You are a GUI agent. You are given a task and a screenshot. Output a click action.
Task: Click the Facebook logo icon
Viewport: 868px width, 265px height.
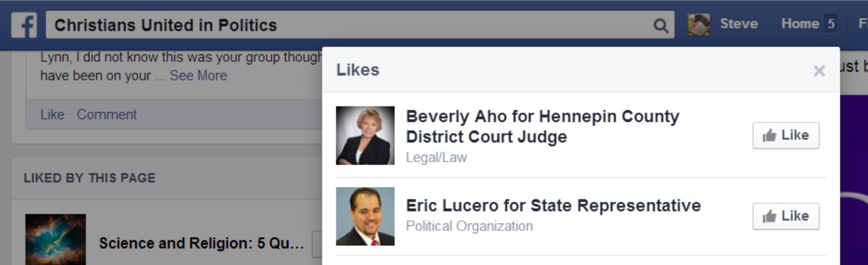pyautogui.click(x=24, y=25)
